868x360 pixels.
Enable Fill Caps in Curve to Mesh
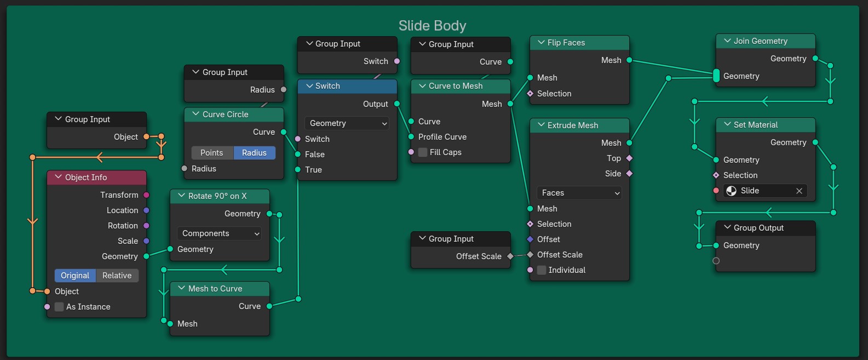click(423, 152)
